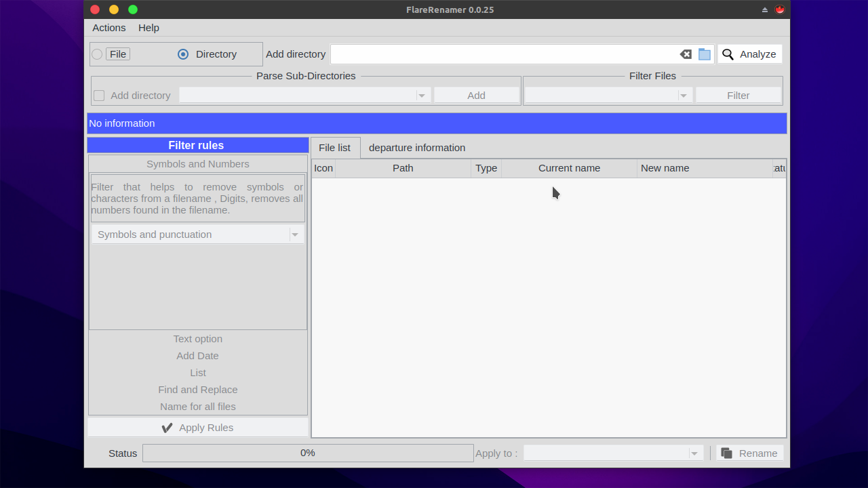The image size is (868, 488).
Task: Open the Help menu
Action: pyautogui.click(x=149, y=28)
